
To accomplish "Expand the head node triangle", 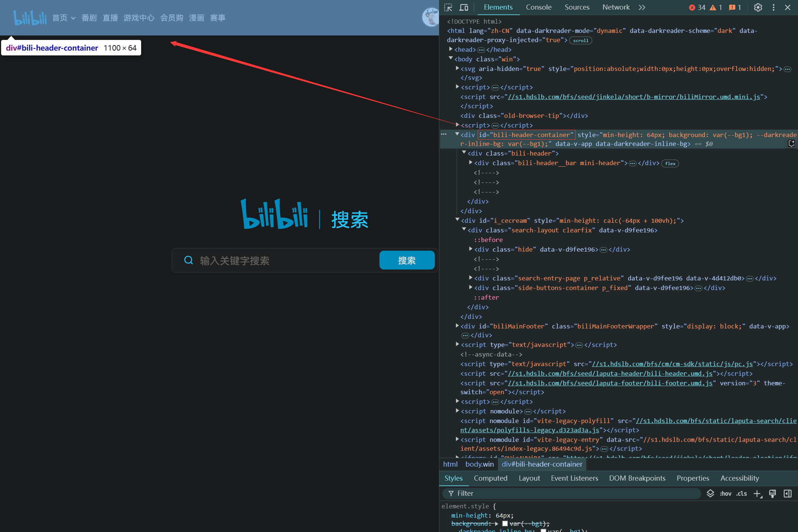I will pyautogui.click(x=451, y=49).
